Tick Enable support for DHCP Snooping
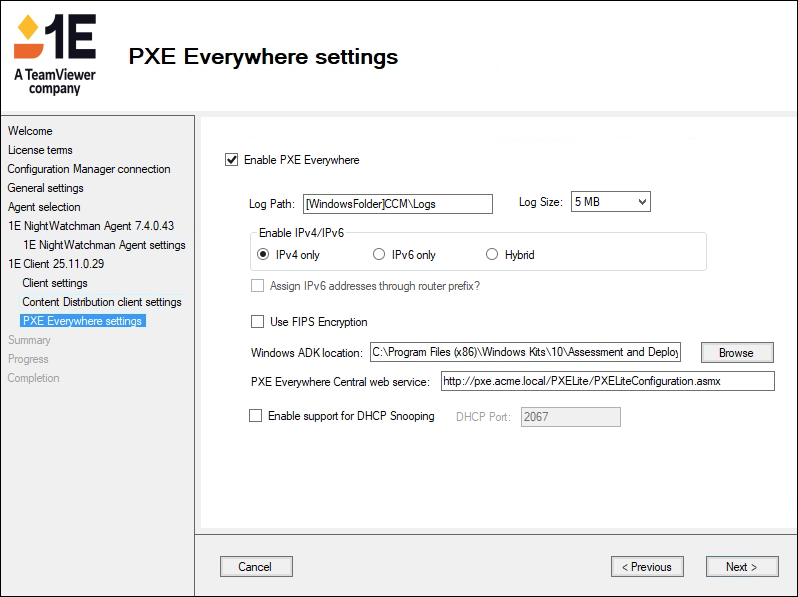 (255, 416)
